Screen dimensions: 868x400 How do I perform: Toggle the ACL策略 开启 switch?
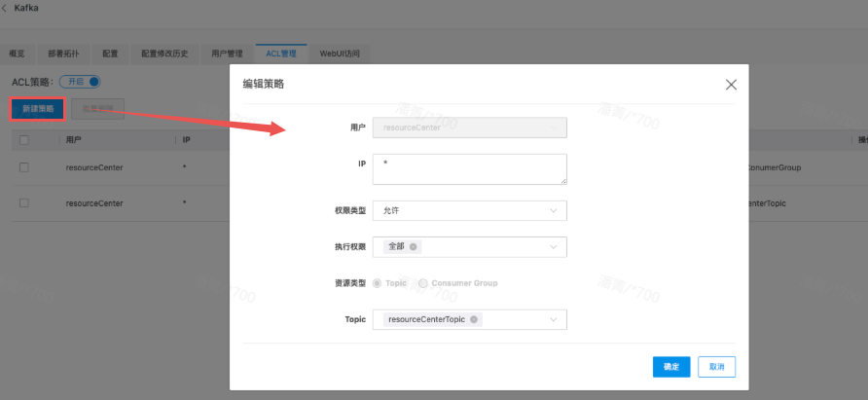pyautogui.click(x=80, y=82)
